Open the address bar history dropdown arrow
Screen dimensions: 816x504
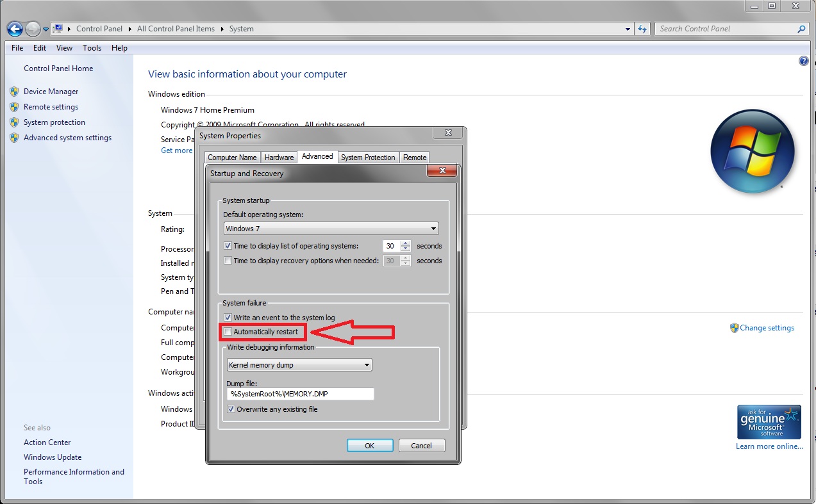(628, 29)
